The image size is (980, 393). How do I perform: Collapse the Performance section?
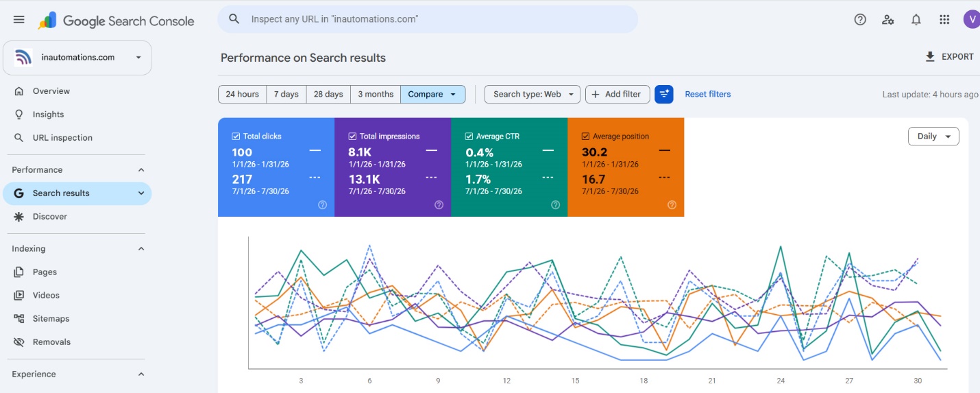141,170
